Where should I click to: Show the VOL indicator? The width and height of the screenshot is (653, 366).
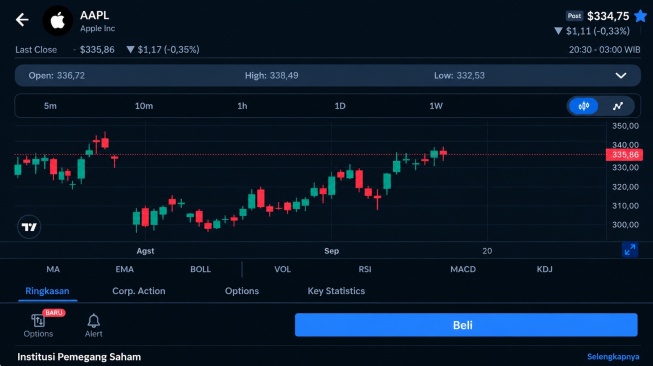click(282, 269)
